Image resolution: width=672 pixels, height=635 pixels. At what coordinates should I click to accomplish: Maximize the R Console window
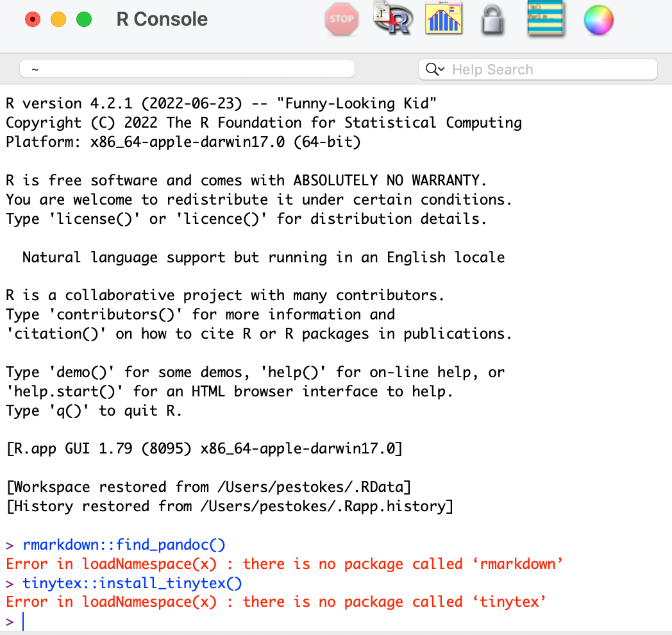(x=84, y=19)
